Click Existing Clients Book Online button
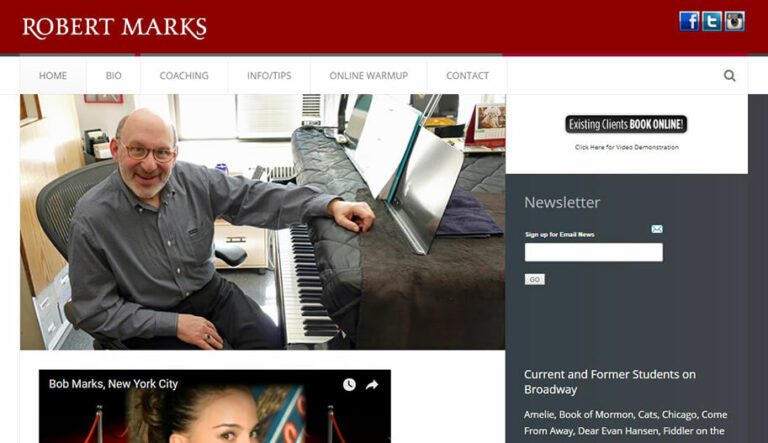This screenshot has width=768, height=443. [626, 124]
